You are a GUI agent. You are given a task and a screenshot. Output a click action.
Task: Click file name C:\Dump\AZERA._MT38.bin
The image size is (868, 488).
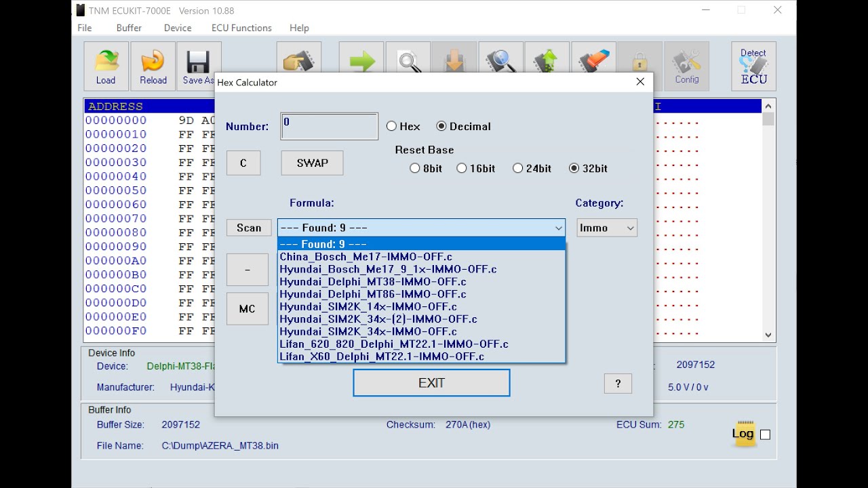[x=220, y=445]
